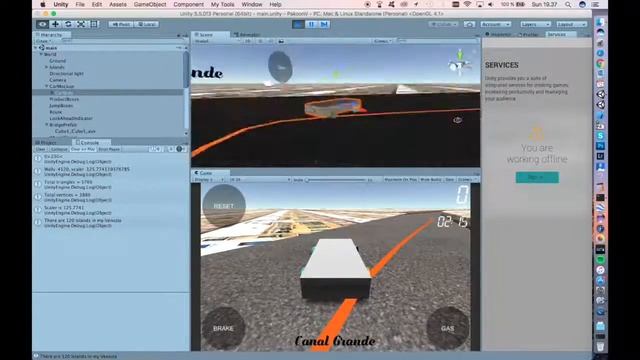This screenshot has height=360, width=640.
Task: Open the Scene Gizmos dropdown
Action: coord(382,41)
